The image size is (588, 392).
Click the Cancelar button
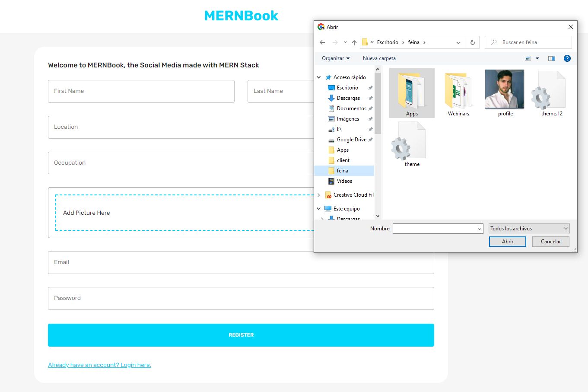(551, 242)
